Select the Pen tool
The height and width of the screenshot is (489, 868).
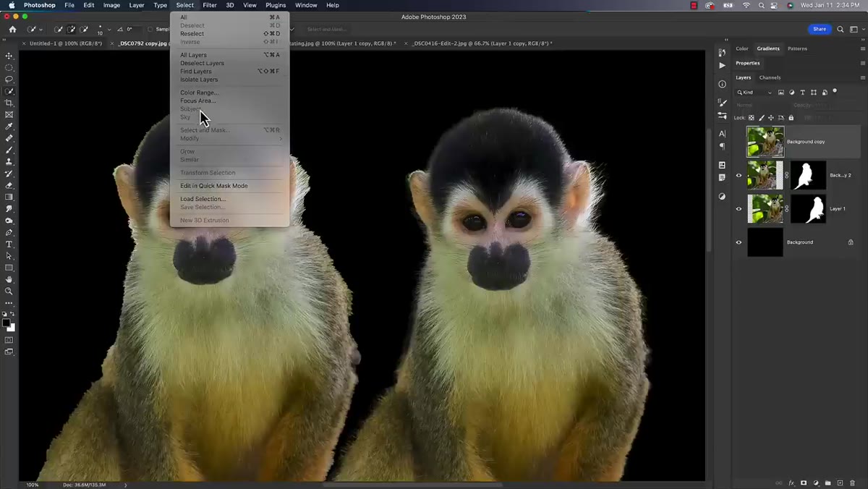(x=9, y=232)
